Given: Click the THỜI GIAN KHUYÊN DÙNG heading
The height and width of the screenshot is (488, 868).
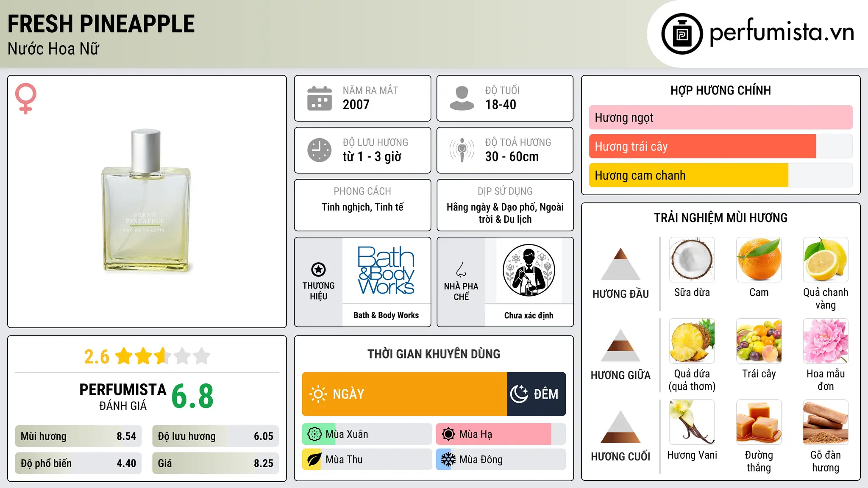Looking at the screenshot, I should click(x=434, y=354).
